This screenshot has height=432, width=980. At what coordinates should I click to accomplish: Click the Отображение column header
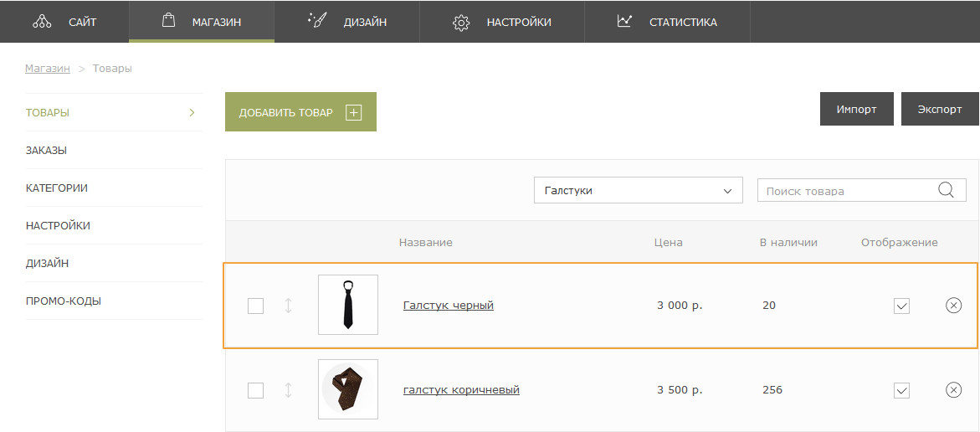click(900, 242)
